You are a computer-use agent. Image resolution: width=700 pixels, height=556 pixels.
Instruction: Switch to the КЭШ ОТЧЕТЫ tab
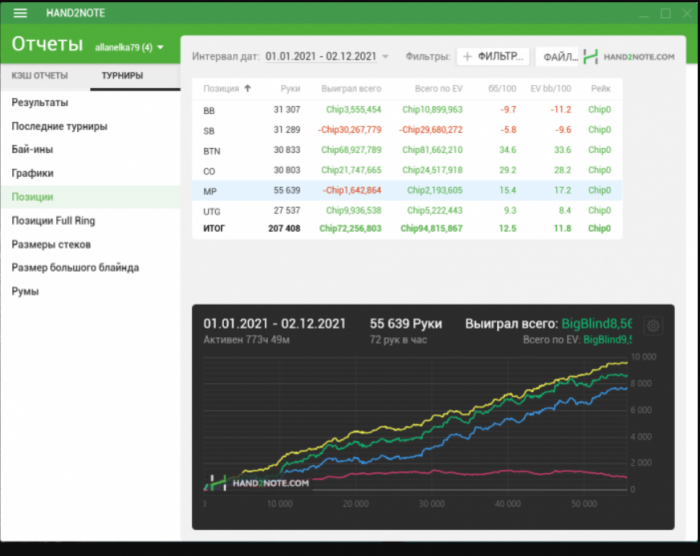coord(40,76)
